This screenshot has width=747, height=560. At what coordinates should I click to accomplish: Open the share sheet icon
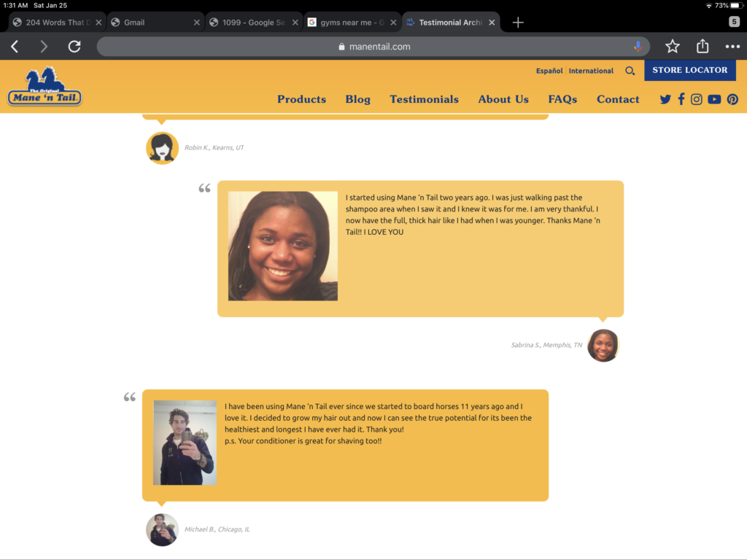(703, 46)
